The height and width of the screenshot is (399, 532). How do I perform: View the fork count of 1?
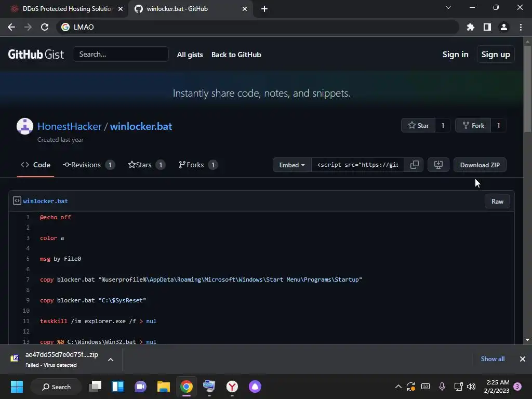click(x=498, y=126)
